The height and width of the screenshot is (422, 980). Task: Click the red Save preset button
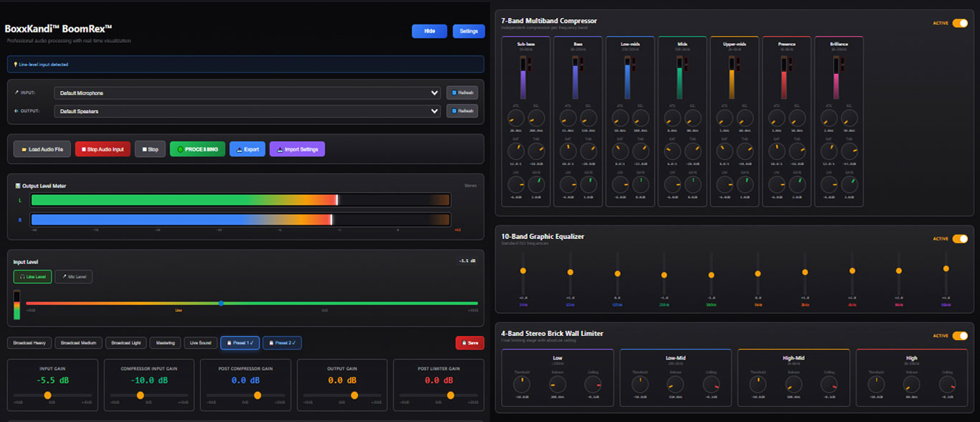point(469,343)
